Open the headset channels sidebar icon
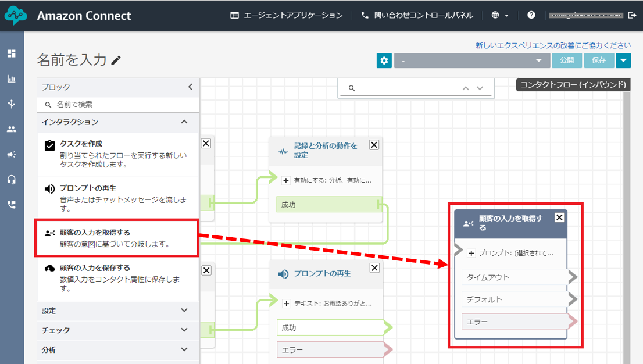This screenshot has height=364, width=643. 12,180
